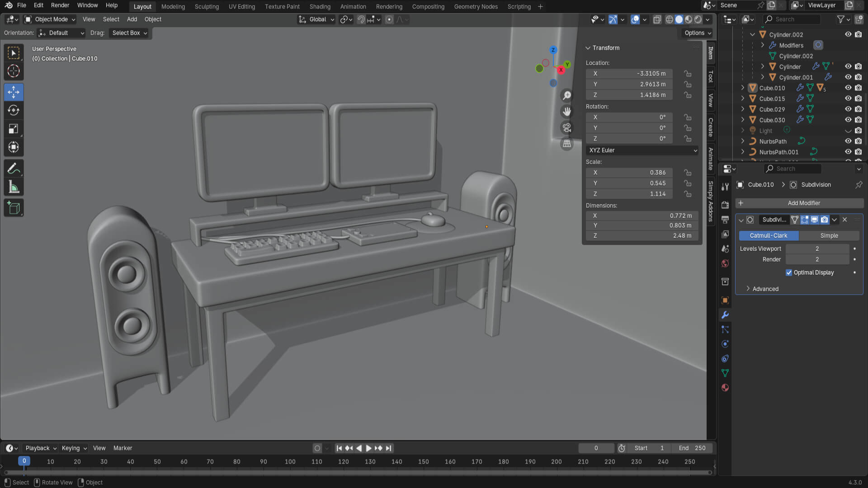Select the Scale tool
The width and height of the screenshot is (868, 488).
[x=14, y=129]
